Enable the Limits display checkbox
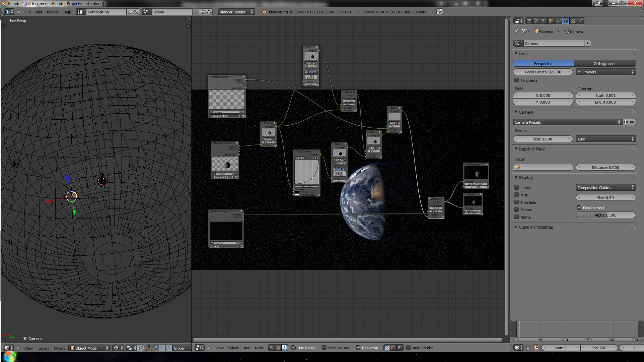Image resolution: width=644 pixels, height=362 pixels. (516, 187)
